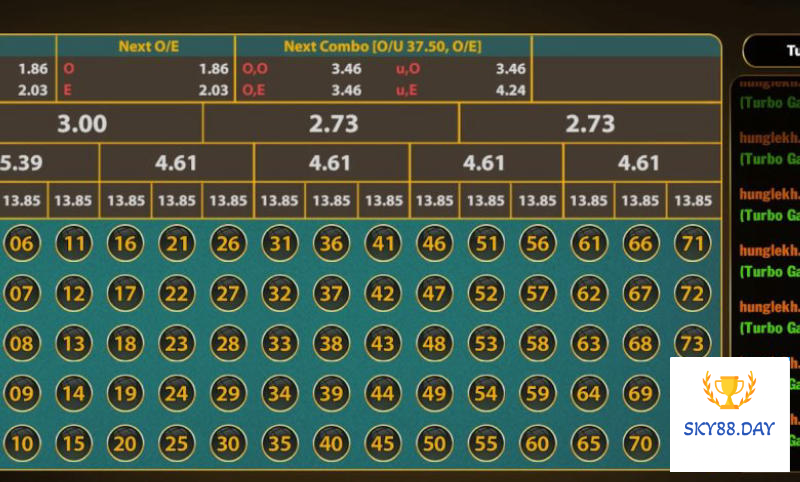The height and width of the screenshot is (482, 800).
Task: Tap number ball 10
Action: [22, 443]
